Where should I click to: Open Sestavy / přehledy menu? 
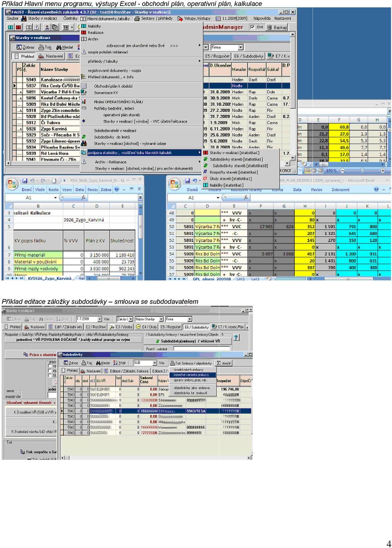click(x=156, y=18)
